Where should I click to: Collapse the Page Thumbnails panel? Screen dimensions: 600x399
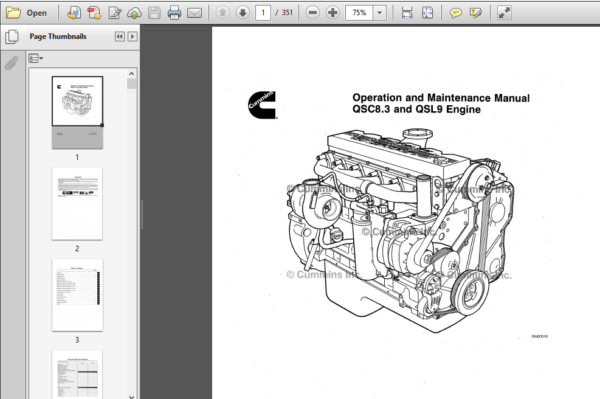coord(119,36)
